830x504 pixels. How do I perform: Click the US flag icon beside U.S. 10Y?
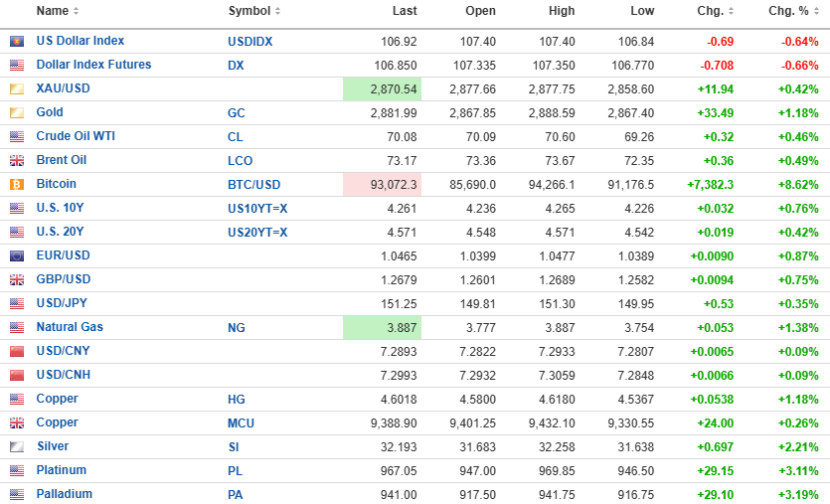(17, 208)
